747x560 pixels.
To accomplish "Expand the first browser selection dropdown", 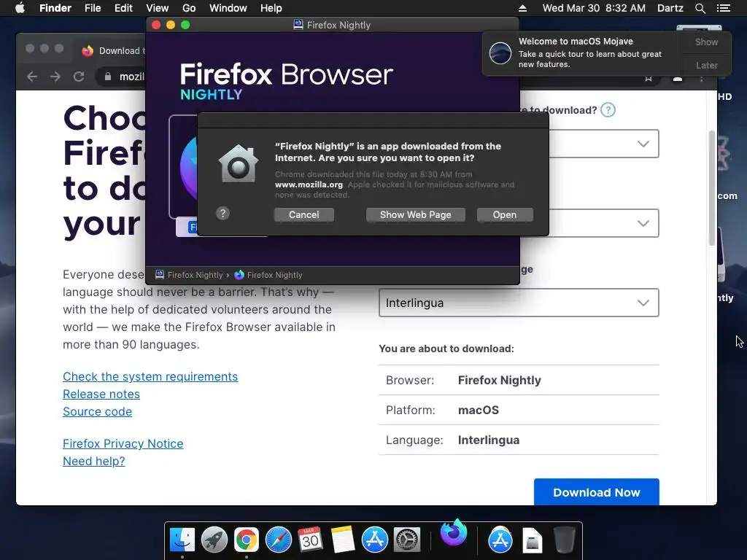I will pyautogui.click(x=603, y=144).
